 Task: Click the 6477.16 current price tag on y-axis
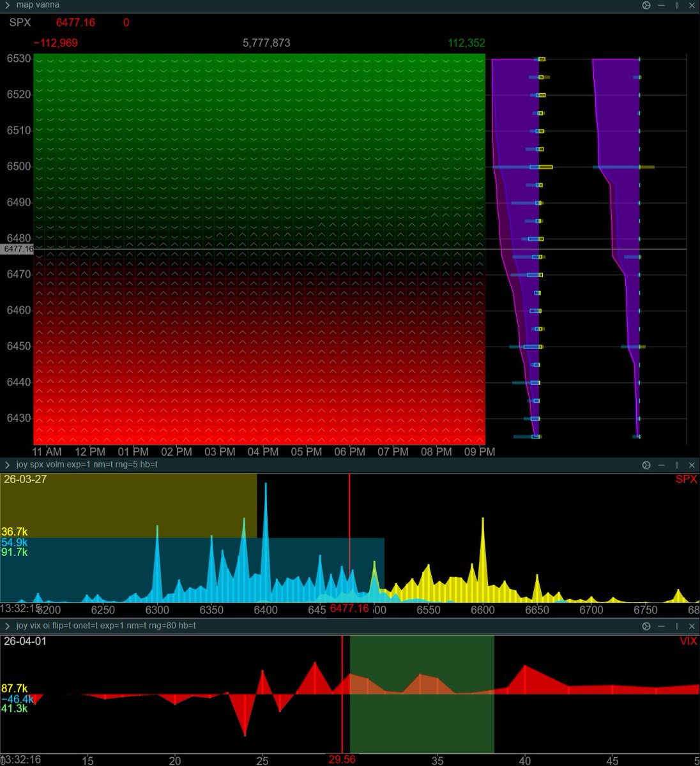[x=17, y=249]
